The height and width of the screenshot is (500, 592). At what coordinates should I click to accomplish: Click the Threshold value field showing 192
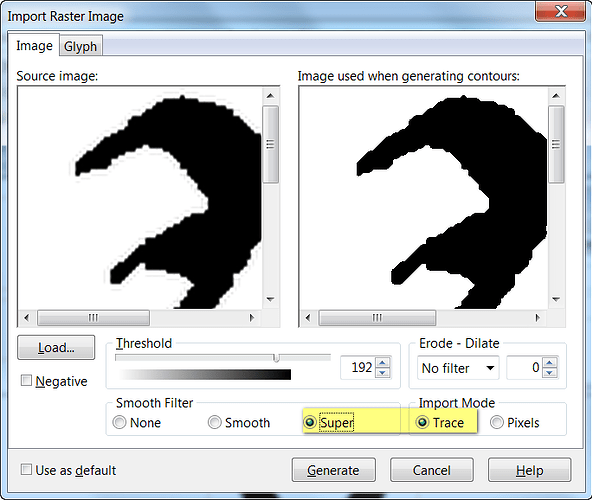tap(357, 367)
